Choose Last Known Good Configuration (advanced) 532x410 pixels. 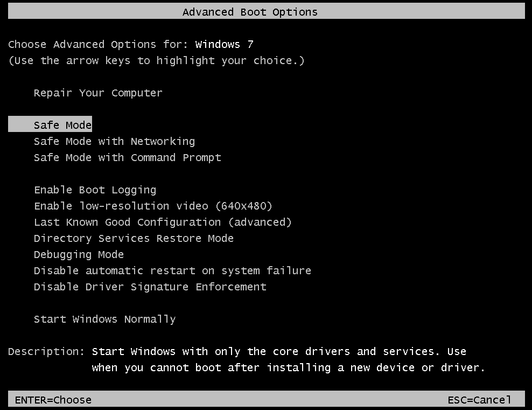click(162, 223)
